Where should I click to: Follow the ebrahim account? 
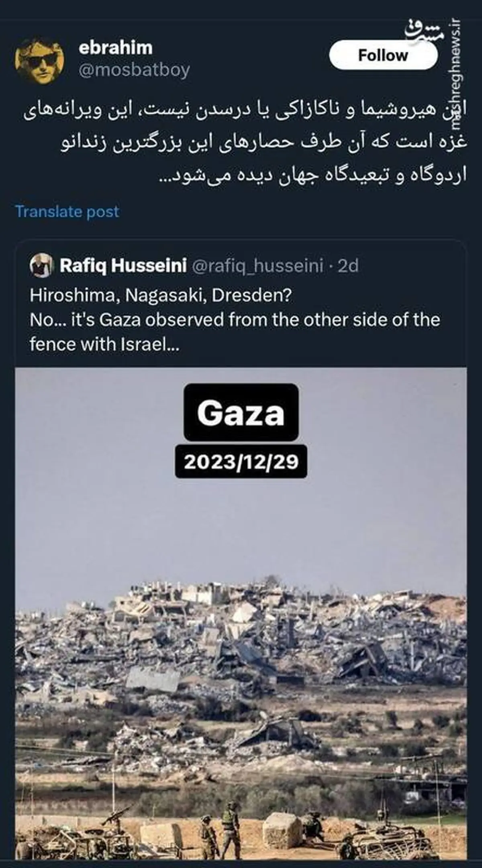point(383,55)
